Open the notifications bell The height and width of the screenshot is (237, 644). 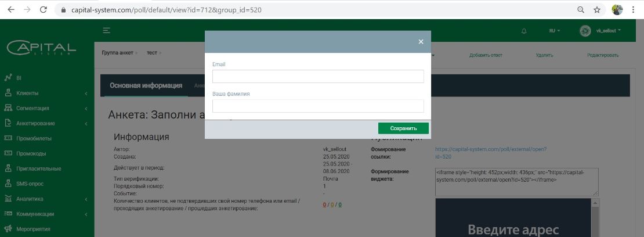pyautogui.click(x=524, y=30)
